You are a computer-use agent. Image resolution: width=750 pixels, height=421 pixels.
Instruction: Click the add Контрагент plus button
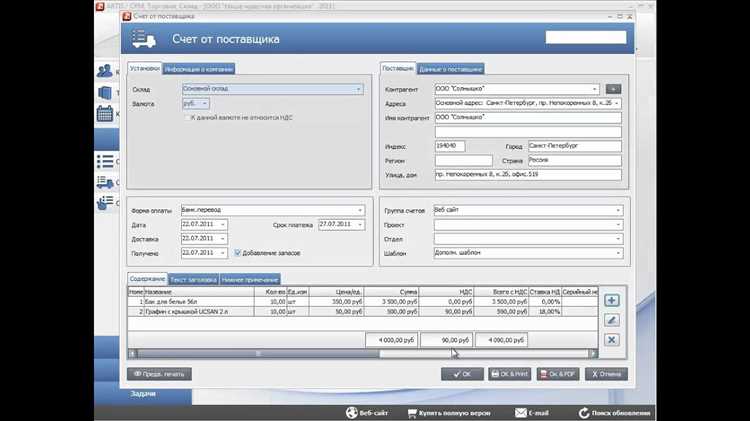[x=613, y=89]
